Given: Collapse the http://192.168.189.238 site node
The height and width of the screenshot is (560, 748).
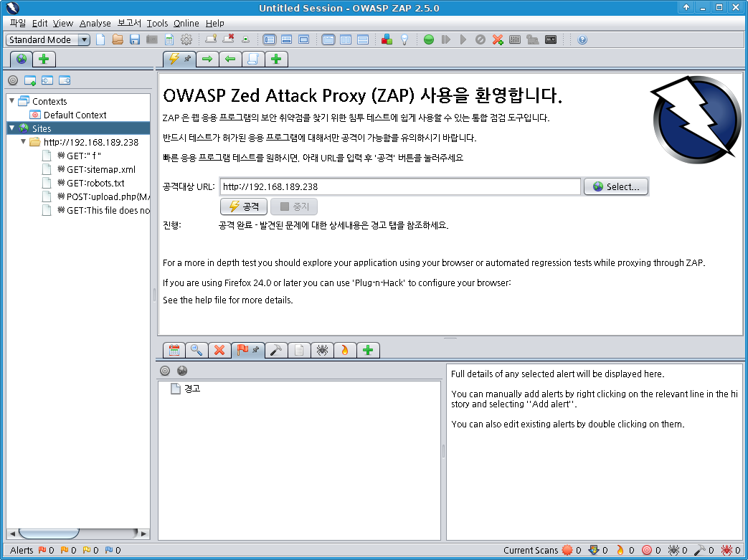Looking at the screenshot, I should pyautogui.click(x=24, y=142).
